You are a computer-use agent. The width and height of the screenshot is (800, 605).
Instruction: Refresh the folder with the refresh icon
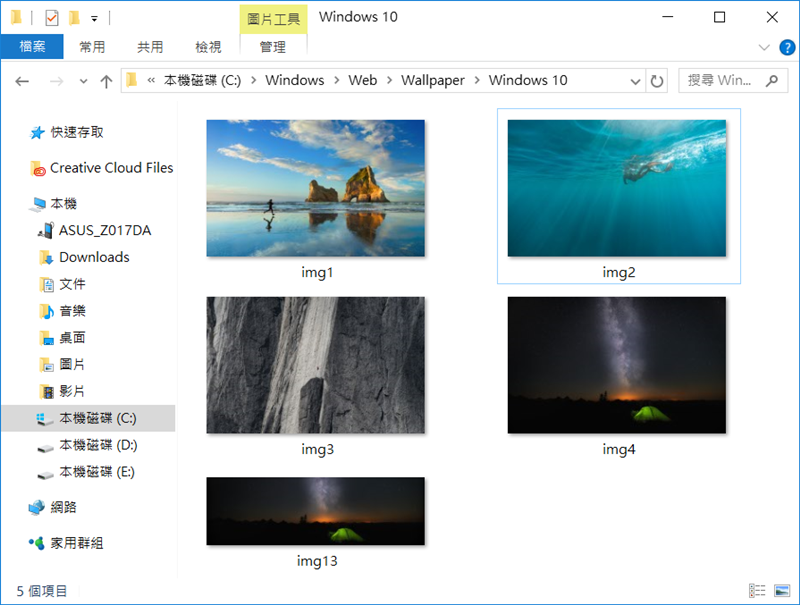click(657, 81)
